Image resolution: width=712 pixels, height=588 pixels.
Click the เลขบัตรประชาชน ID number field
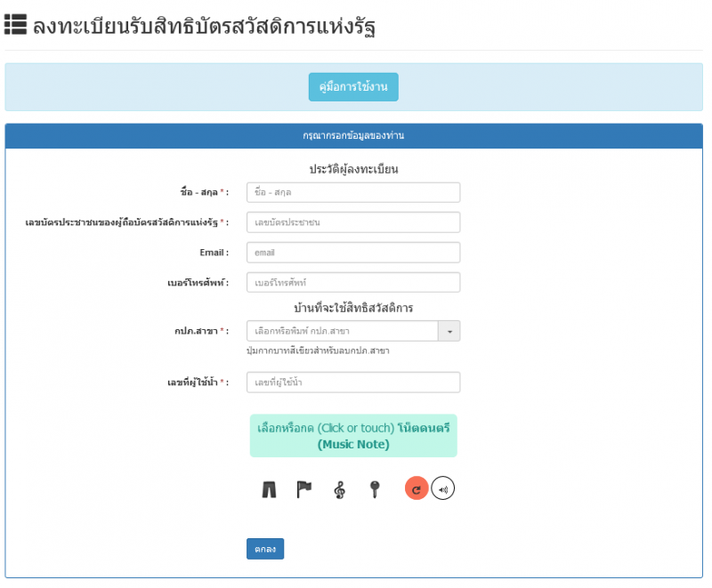(x=352, y=222)
